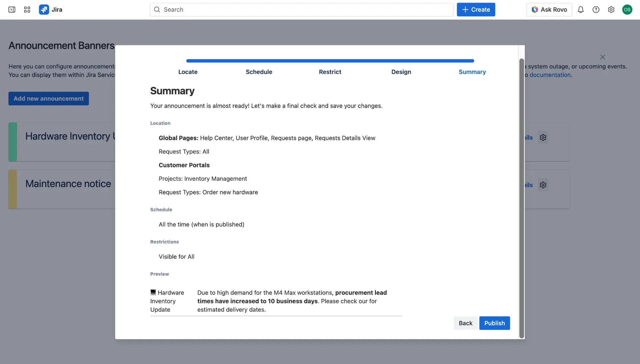The width and height of the screenshot is (640, 364).
Task: Collapse the sidebar using the panel icon
Action: point(11,9)
